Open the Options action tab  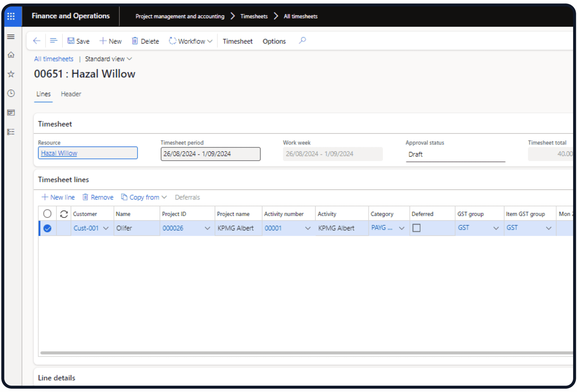click(274, 41)
